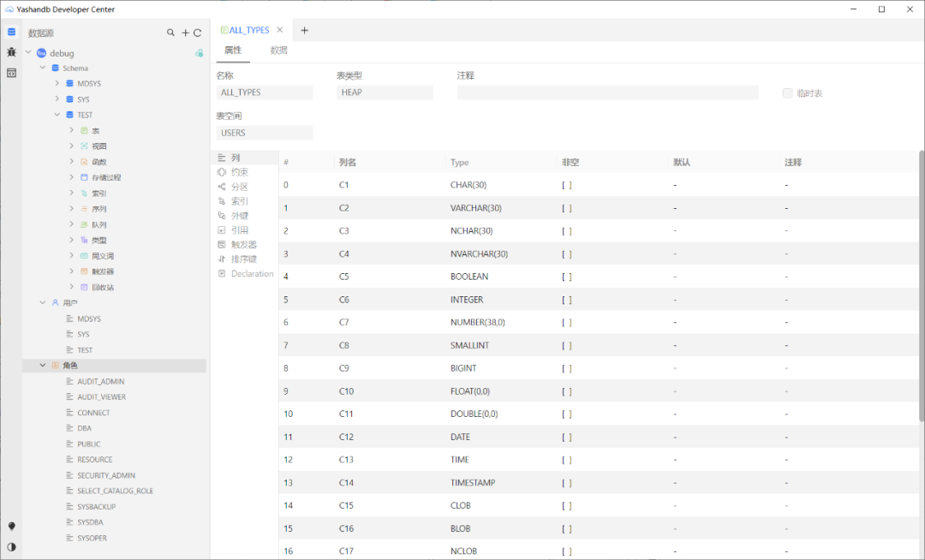Toggle not-null checkbox for C14
This screenshot has height=560, width=925.
pos(566,483)
